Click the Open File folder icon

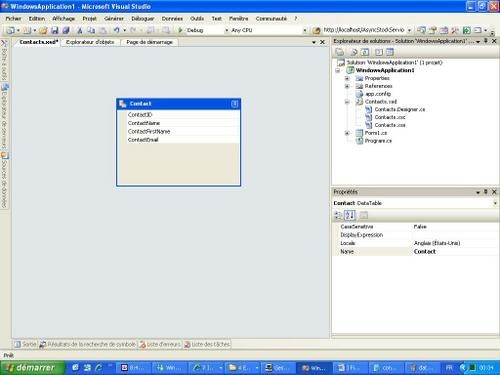[43, 30]
